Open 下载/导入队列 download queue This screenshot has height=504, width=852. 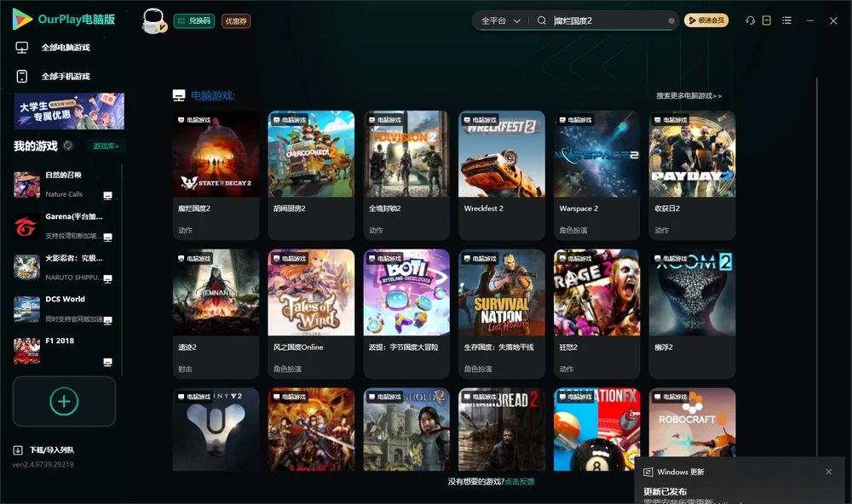coord(44,450)
